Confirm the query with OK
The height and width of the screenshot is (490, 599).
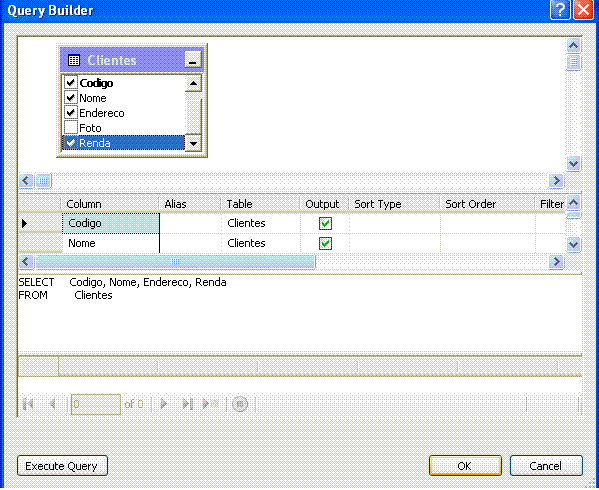coord(465,466)
